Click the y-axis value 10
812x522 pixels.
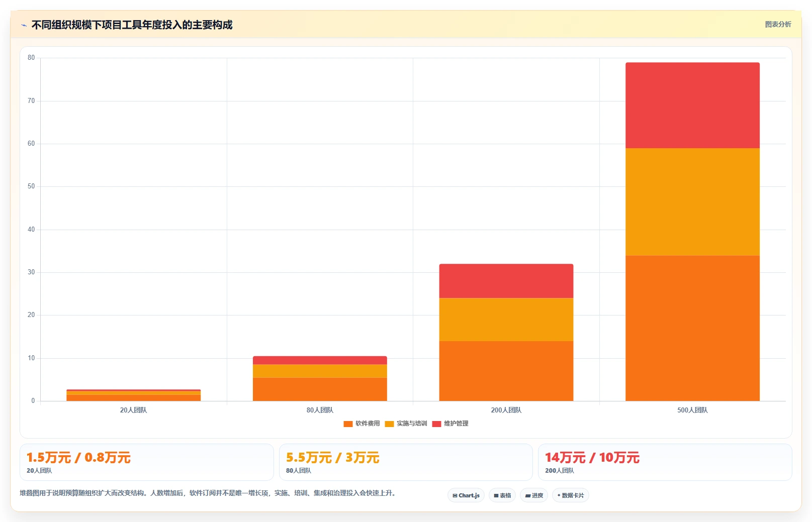(x=31, y=358)
